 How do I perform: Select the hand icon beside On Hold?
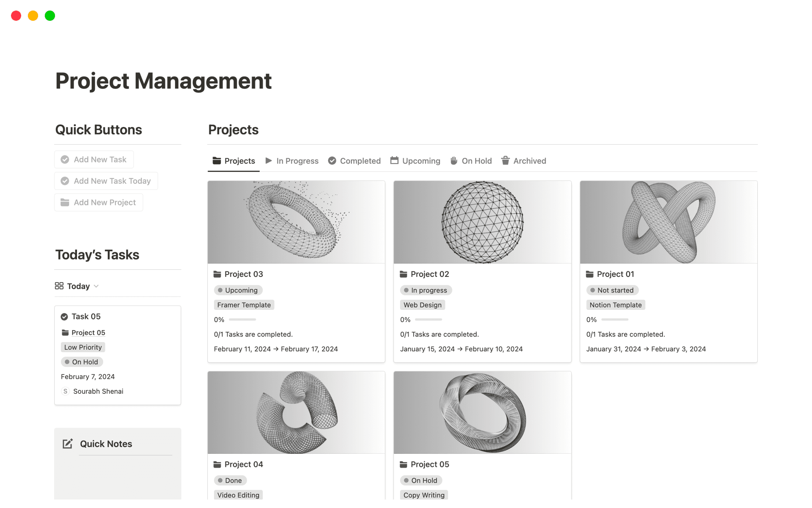[454, 161]
